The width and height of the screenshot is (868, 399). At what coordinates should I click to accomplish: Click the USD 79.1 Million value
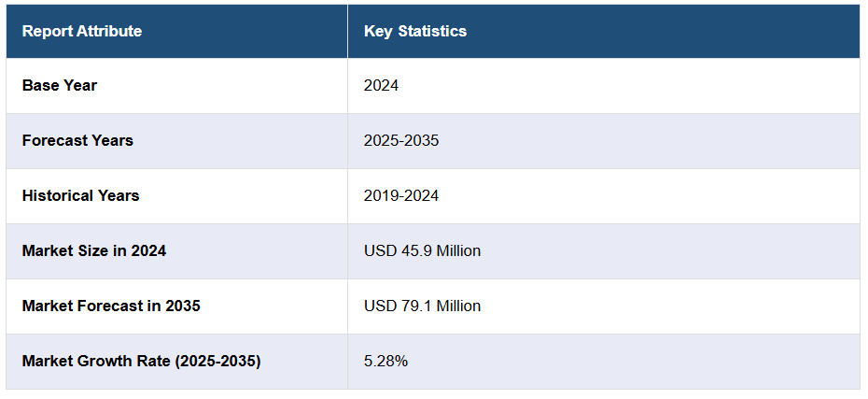[422, 306]
